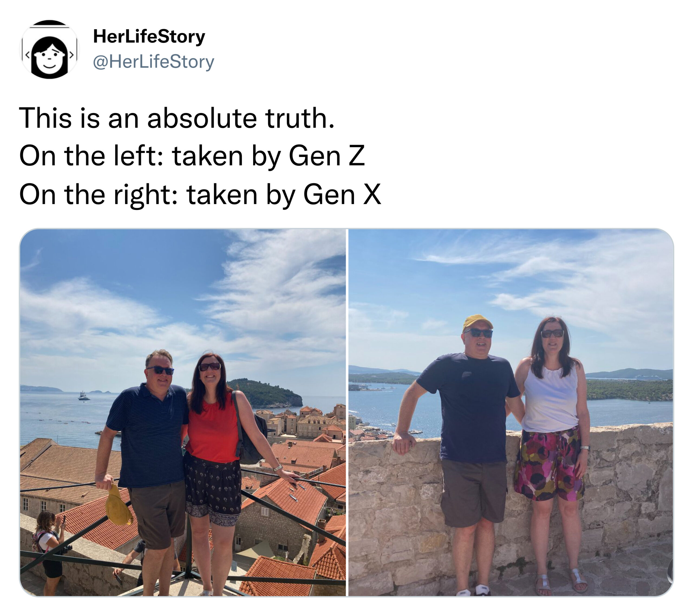693x616 pixels.
Task: Open the left photo taken by Gen Z
Action: point(183,412)
